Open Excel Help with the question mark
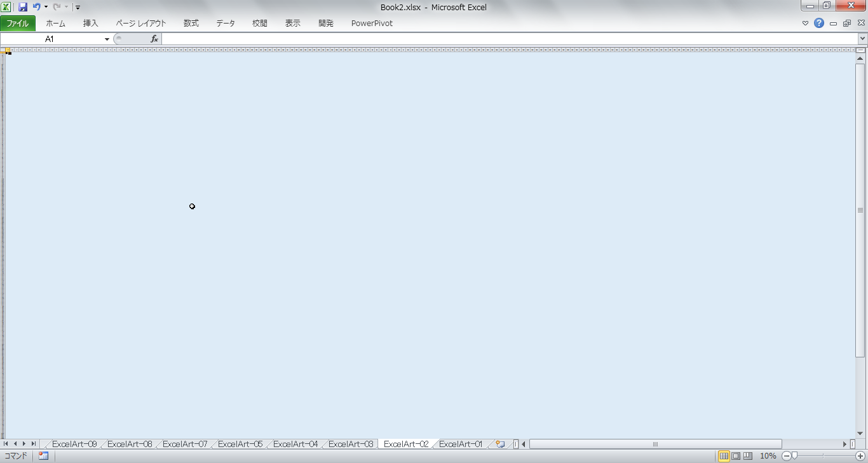Image resolution: width=868 pixels, height=463 pixels. tap(819, 24)
